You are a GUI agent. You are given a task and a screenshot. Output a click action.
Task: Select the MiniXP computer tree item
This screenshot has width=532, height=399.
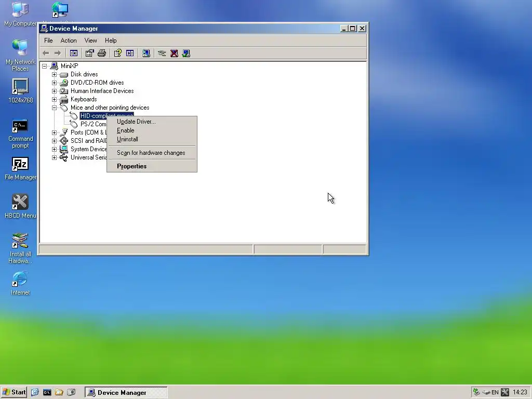[x=69, y=66]
